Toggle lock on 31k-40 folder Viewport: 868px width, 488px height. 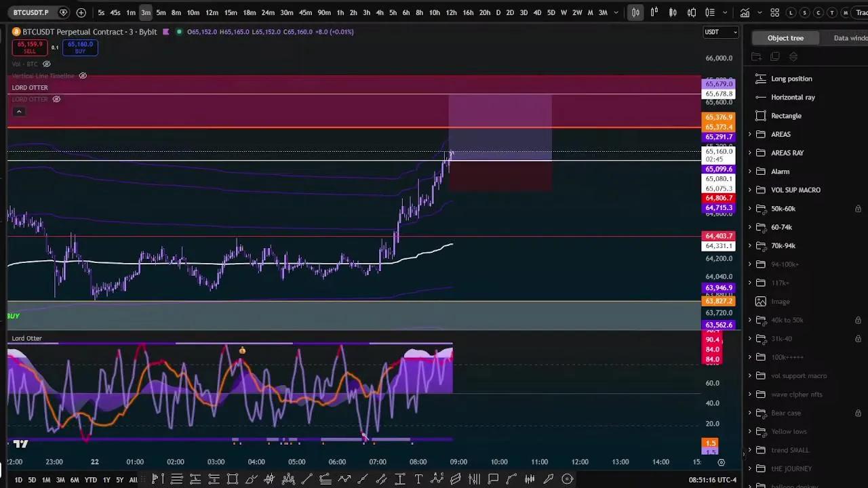click(858, 338)
